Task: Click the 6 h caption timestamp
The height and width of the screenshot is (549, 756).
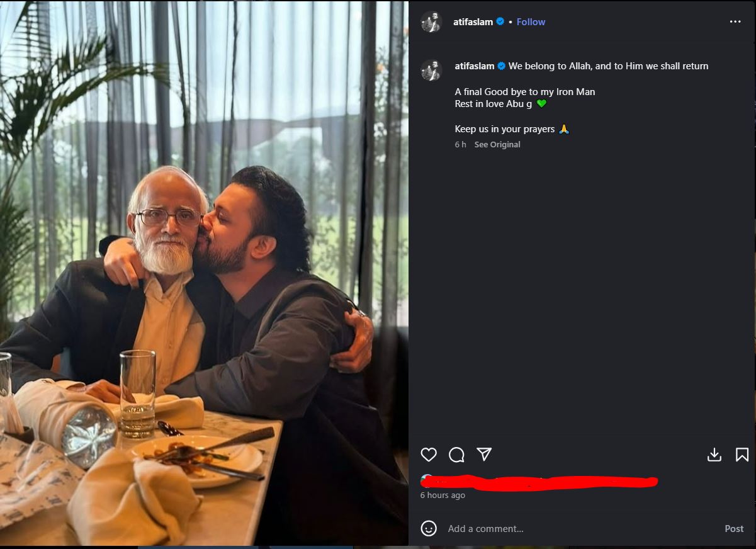Action: coord(461,145)
